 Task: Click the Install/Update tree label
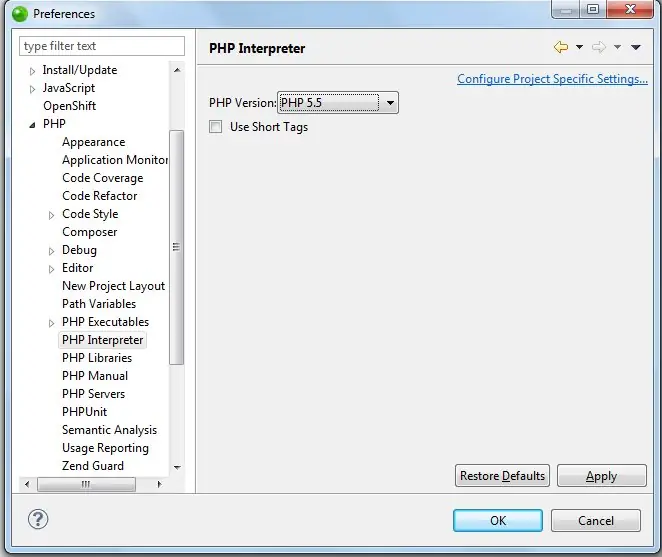click(x=80, y=70)
